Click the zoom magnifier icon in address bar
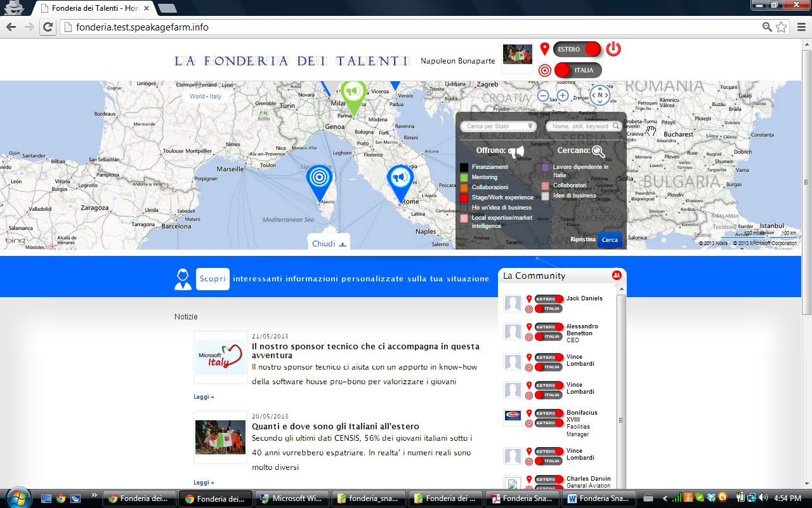This screenshot has height=508, width=812. 767,27
